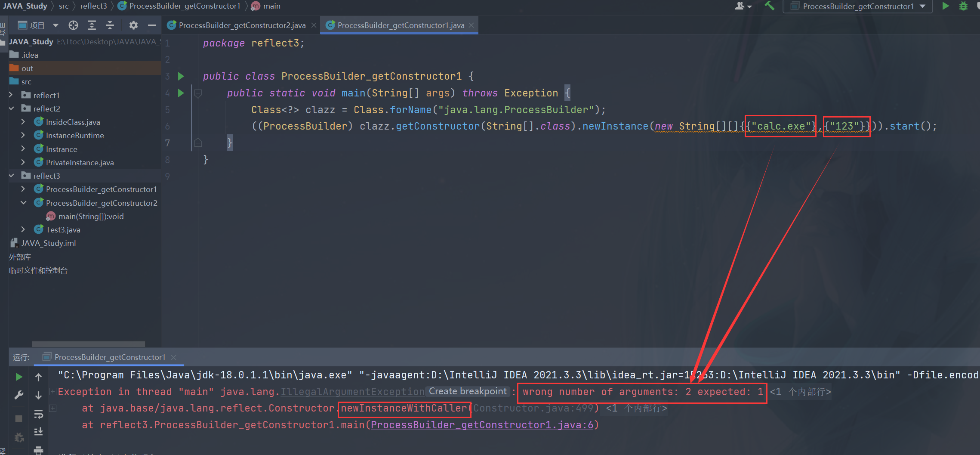Collapse the reflect3 folder
The image size is (980, 455).
[x=11, y=176]
